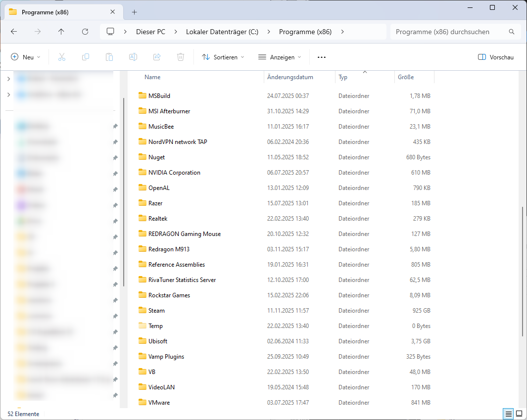Select the Ubisoft folder icon

point(143,341)
